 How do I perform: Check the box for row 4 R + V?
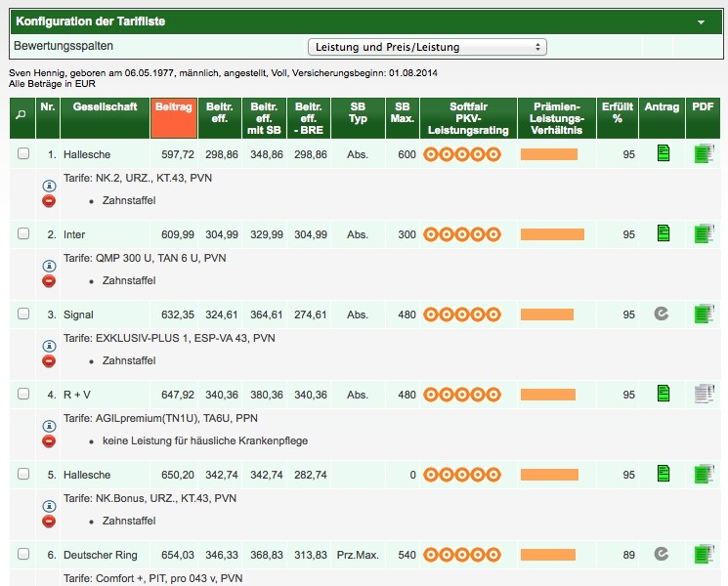23,394
